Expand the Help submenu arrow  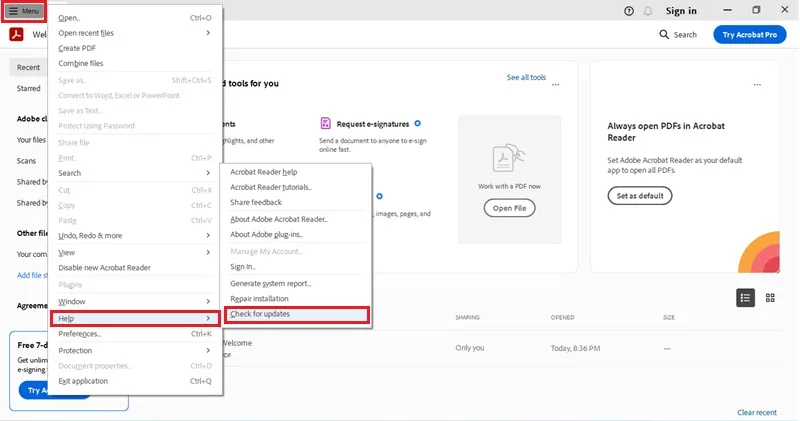point(208,318)
